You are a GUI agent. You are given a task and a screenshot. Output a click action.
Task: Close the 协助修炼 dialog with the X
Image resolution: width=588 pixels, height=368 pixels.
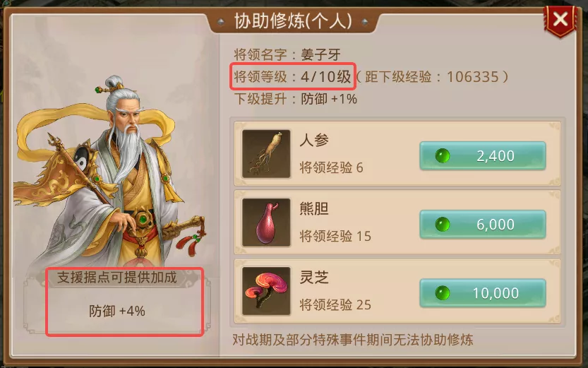click(560, 20)
